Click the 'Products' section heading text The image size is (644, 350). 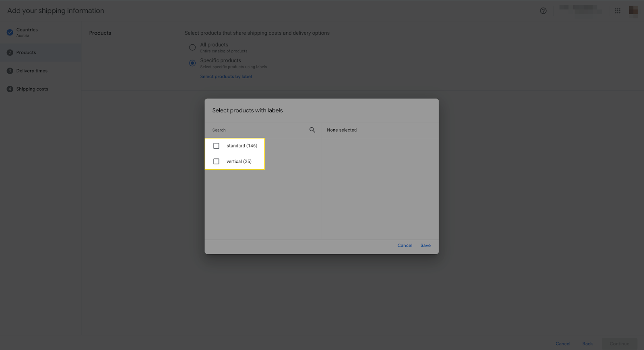(x=100, y=33)
